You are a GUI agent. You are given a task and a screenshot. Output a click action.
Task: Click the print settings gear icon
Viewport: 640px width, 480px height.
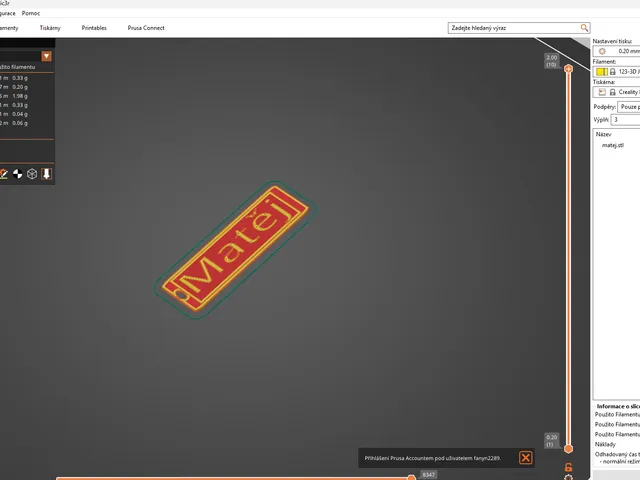pyautogui.click(x=602, y=51)
